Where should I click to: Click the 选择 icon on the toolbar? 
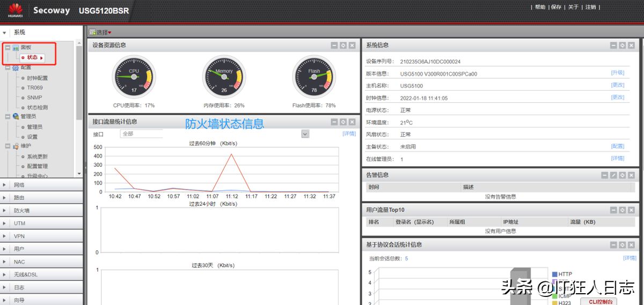[x=92, y=32]
